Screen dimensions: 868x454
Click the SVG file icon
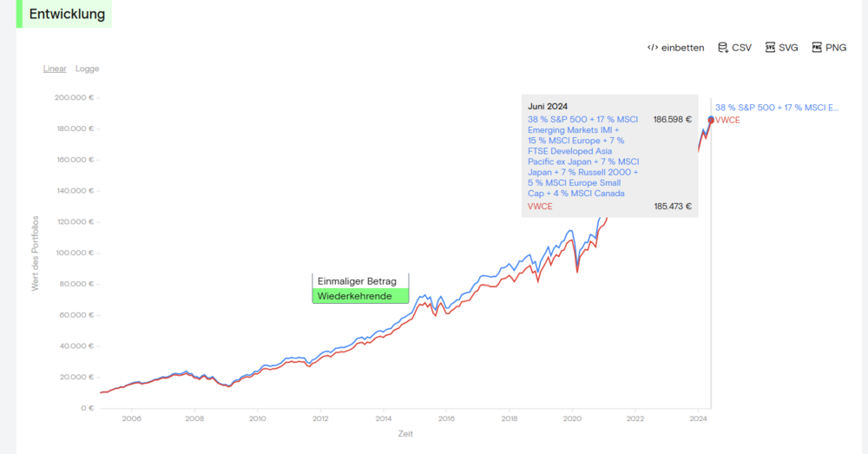(770, 48)
